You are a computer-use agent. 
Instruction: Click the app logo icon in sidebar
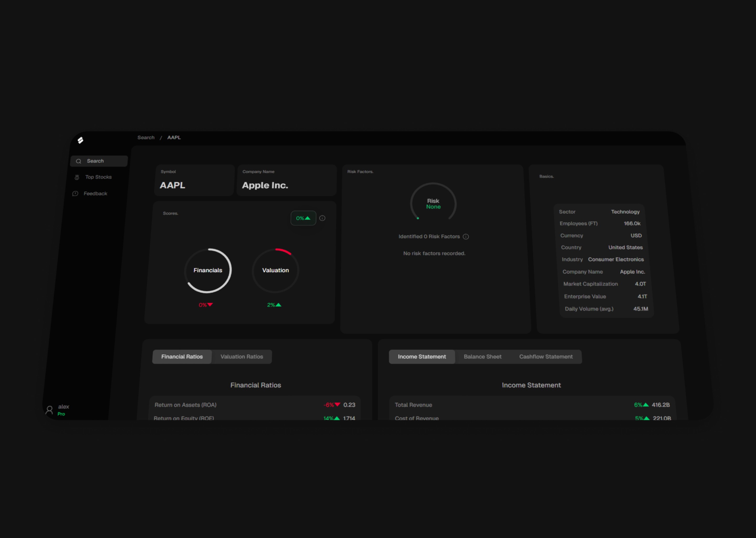coord(80,141)
